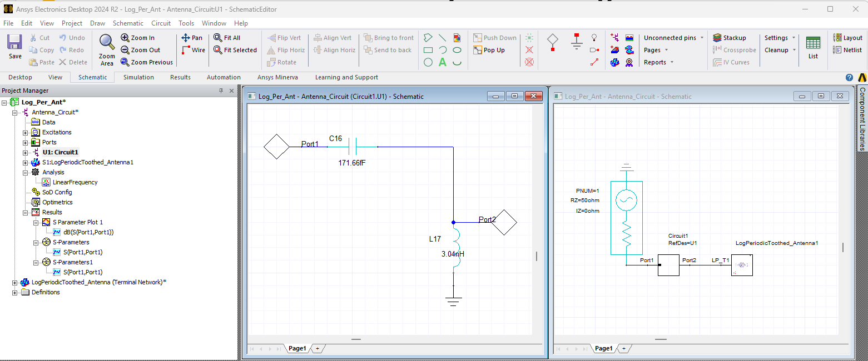The height and width of the screenshot is (361, 868).
Task: Activate the Pan tool
Action: click(x=192, y=38)
